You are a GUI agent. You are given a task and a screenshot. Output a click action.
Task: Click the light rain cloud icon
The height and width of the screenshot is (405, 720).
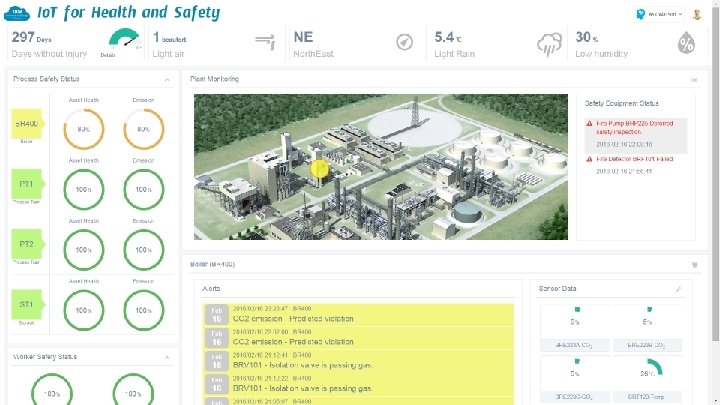(549, 44)
